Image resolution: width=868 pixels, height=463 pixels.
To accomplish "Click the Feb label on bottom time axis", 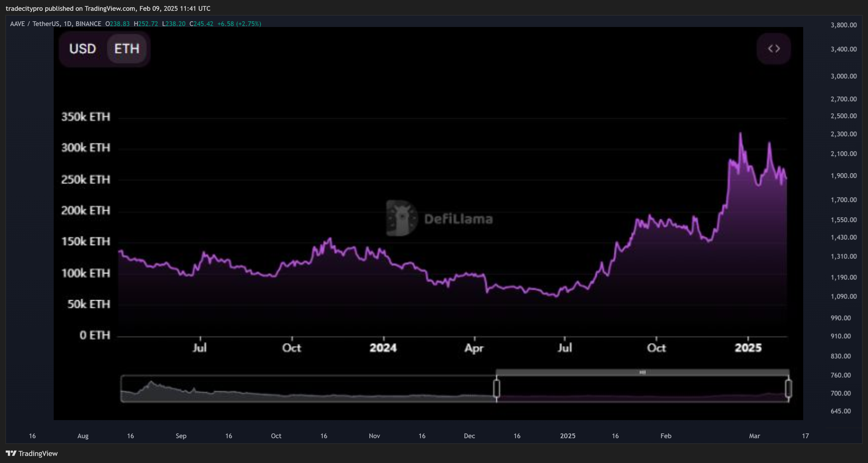I will (x=666, y=436).
